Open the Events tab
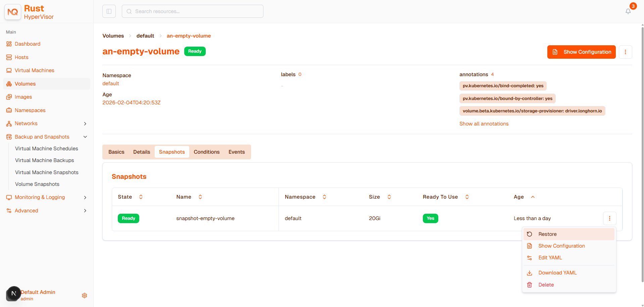 point(237,152)
